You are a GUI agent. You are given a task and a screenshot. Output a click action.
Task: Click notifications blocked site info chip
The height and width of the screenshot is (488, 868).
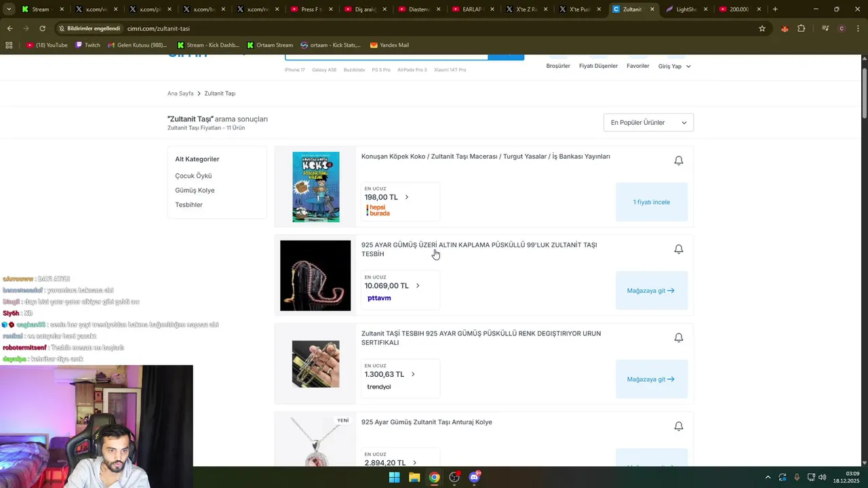89,28
